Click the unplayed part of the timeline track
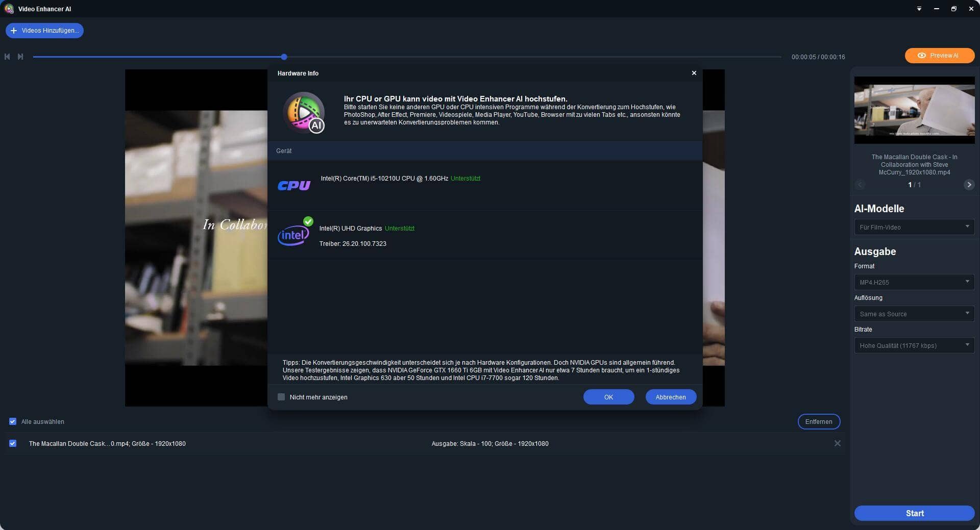 tap(534, 57)
